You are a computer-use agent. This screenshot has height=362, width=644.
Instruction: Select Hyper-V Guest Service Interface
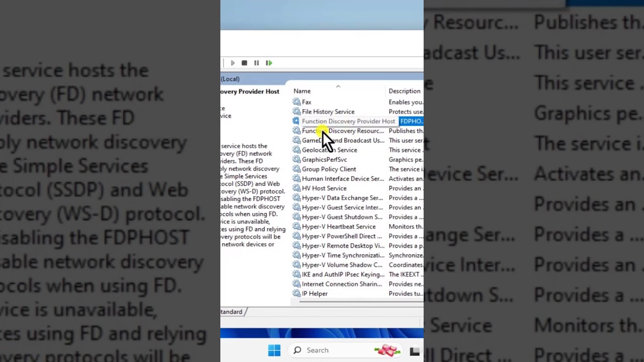[342, 207]
